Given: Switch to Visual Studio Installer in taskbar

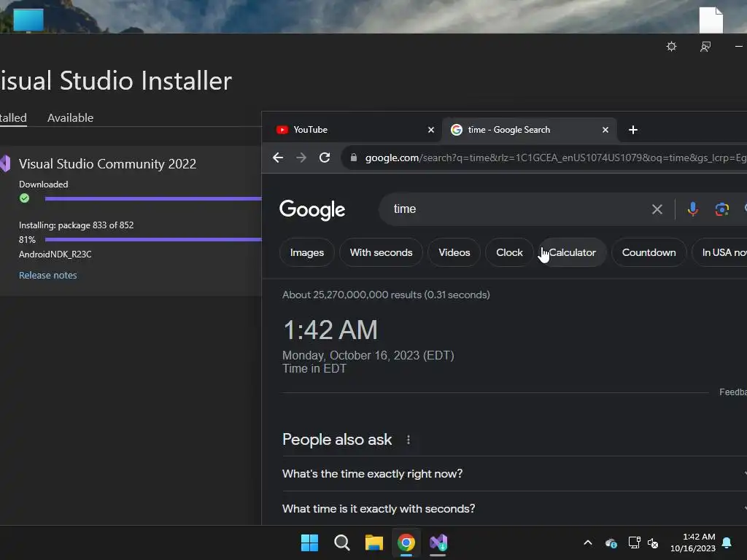Looking at the screenshot, I should coord(438,542).
